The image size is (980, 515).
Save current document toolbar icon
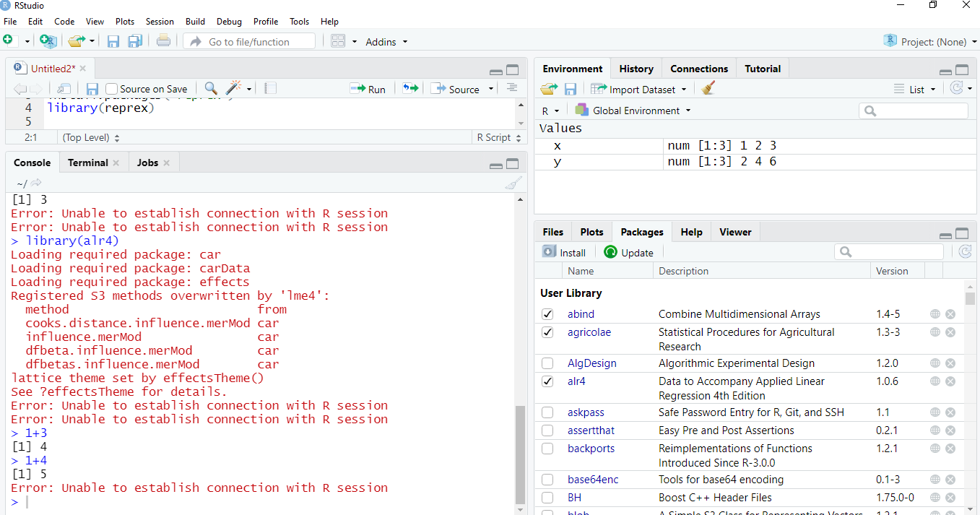pyautogui.click(x=113, y=41)
